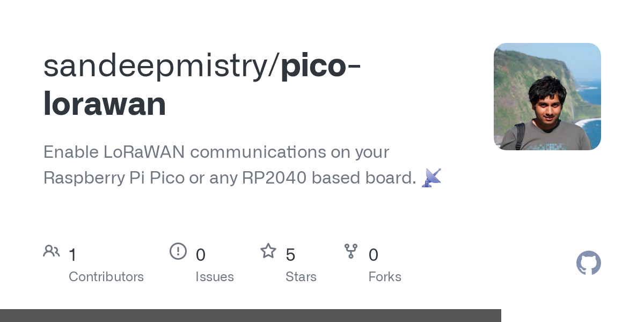Click the GitHub Octocat logo

click(589, 263)
